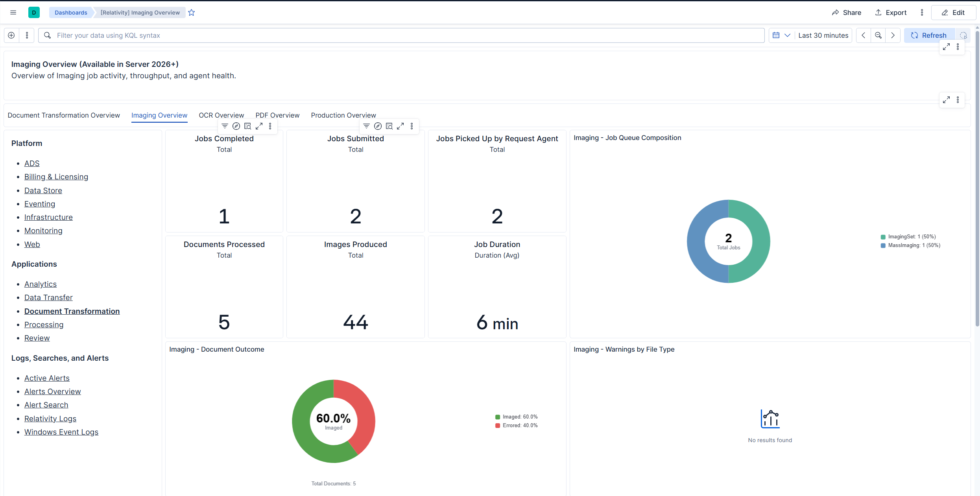Open the hamburger navigation menu

pyautogui.click(x=13, y=13)
